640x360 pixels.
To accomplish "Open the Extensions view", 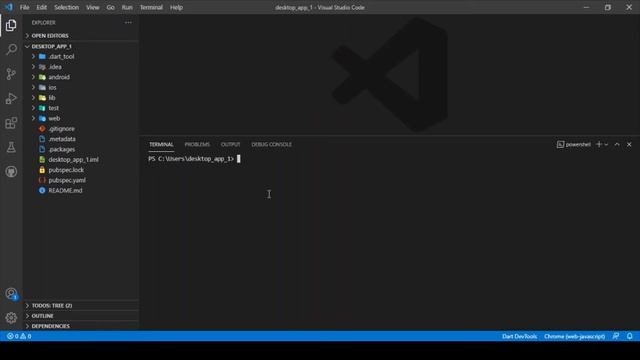I will coord(11,123).
